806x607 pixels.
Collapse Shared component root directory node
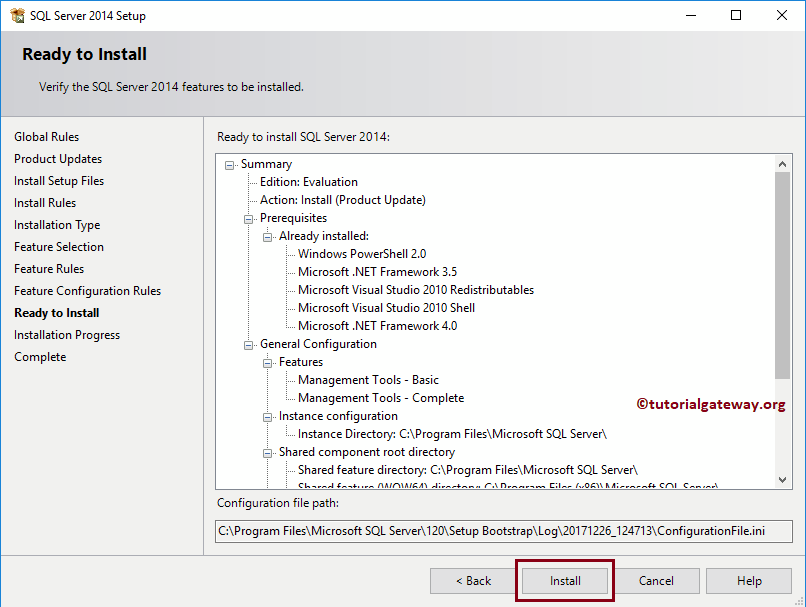coord(267,453)
